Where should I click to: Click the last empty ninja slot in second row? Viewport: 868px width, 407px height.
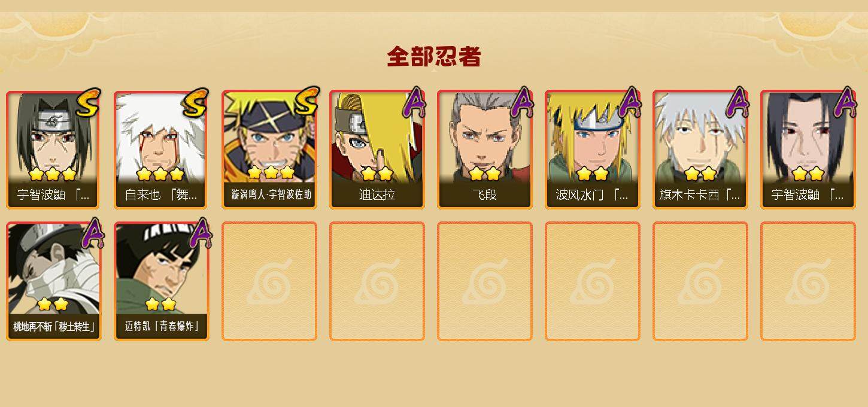[x=808, y=281]
